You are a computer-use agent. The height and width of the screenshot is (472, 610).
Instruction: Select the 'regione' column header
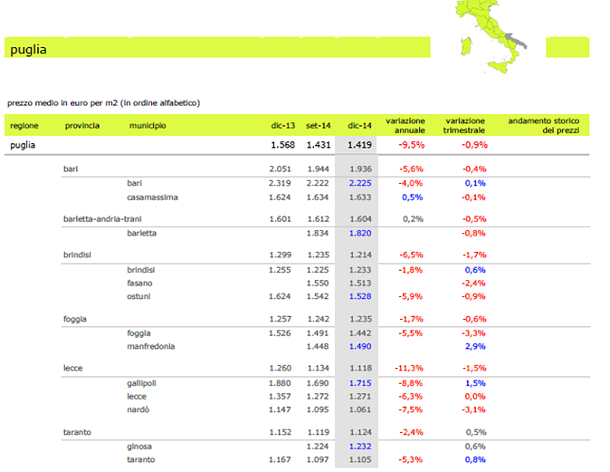pyautogui.click(x=24, y=126)
